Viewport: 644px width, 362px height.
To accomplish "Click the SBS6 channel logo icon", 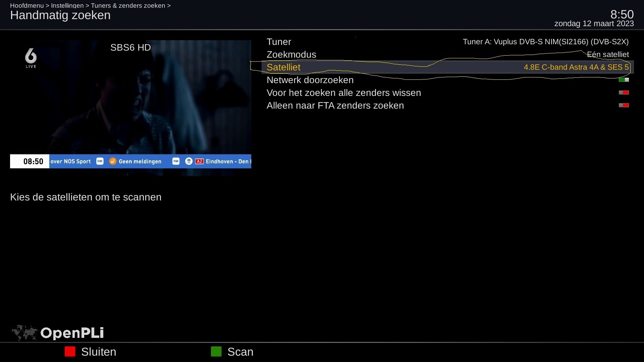I will [x=31, y=58].
